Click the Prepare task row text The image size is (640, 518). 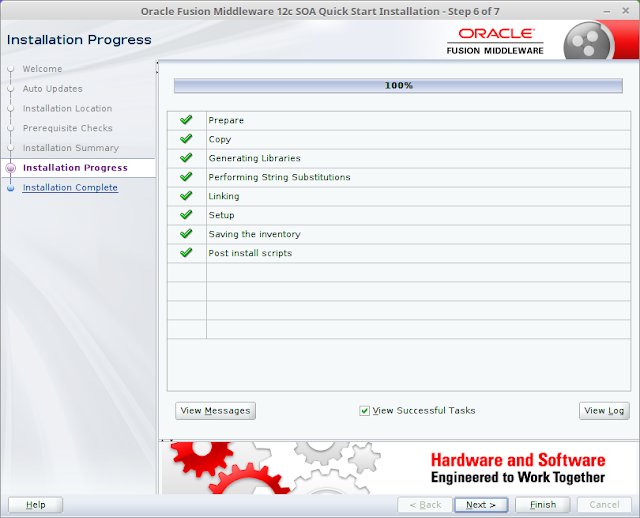226,120
